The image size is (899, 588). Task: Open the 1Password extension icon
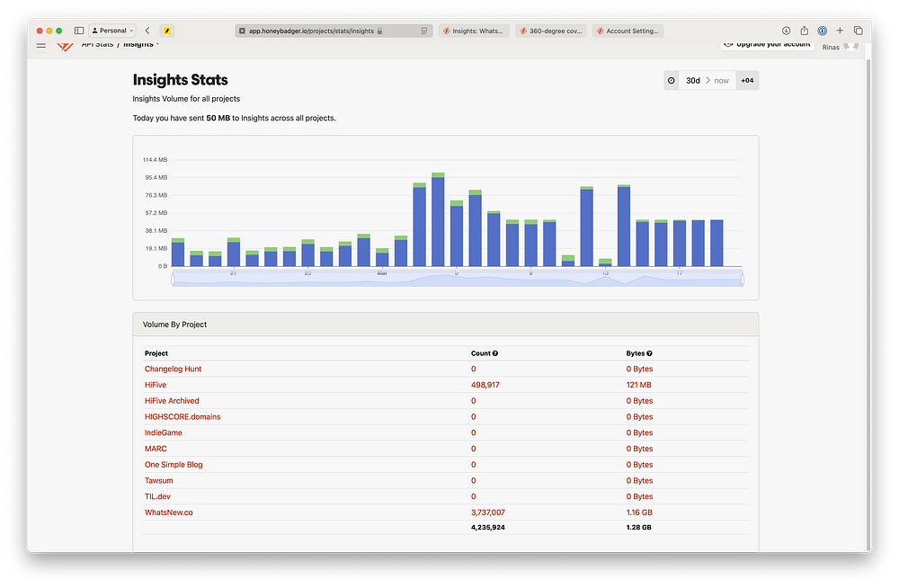823,31
